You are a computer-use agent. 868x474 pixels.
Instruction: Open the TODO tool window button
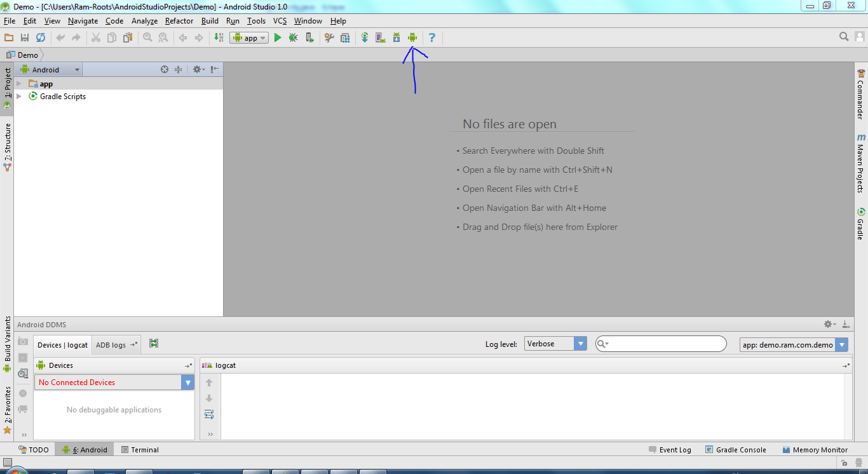click(34, 450)
